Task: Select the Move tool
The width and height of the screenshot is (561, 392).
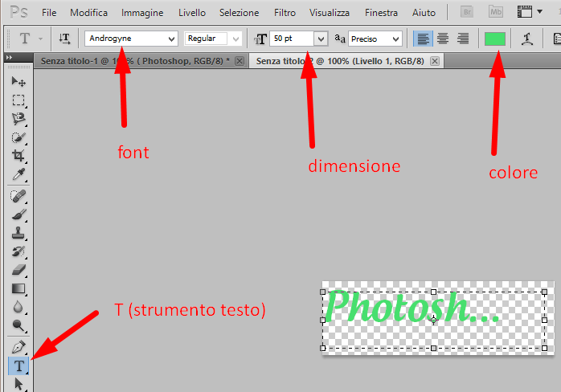Action: [x=18, y=82]
